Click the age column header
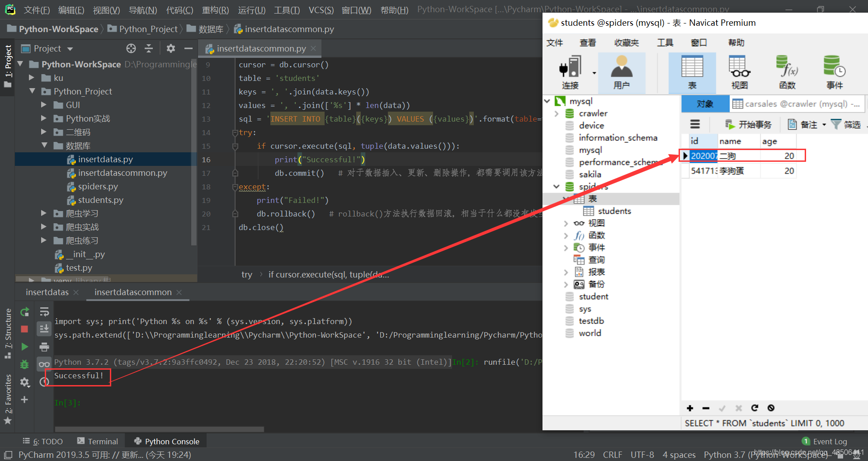Screen dimensions: 868x461 pyautogui.click(x=778, y=141)
